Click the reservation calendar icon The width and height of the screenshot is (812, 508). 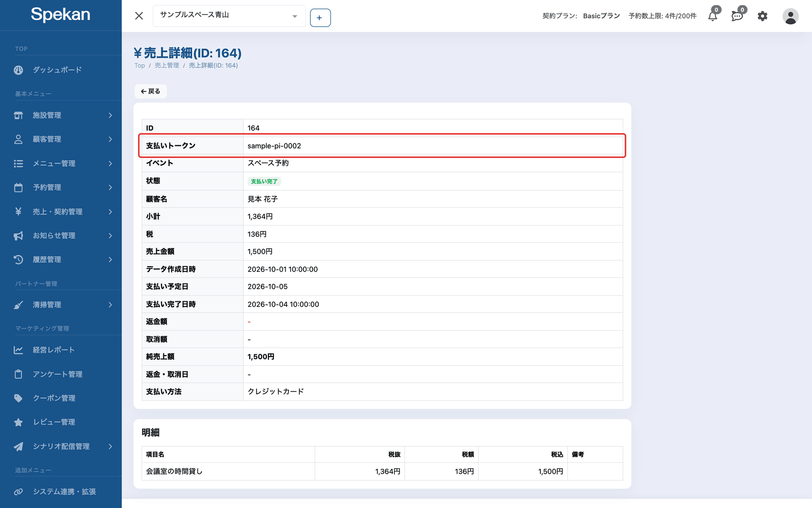click(x=18, y=187)
